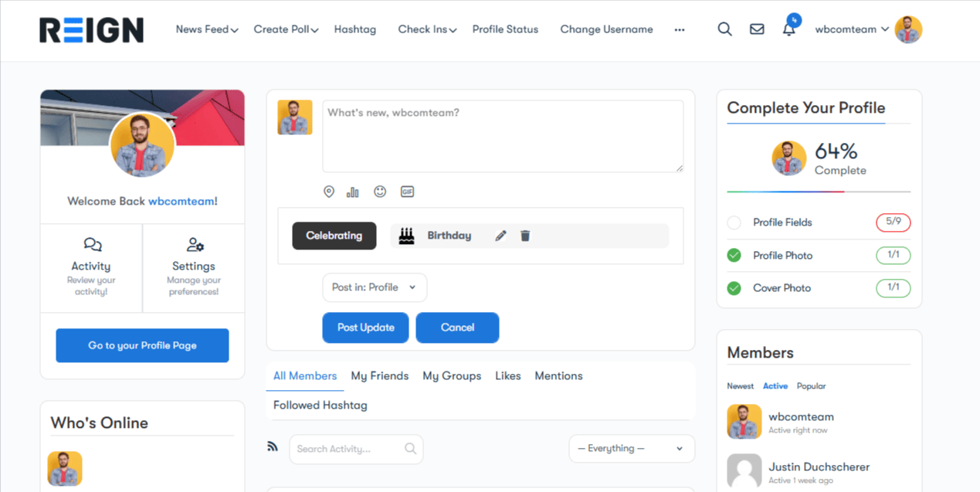Expand the Post in: Profile dropdown
Image resolution: width=980 pixels, height=492 pixels.
click(375, 287)
